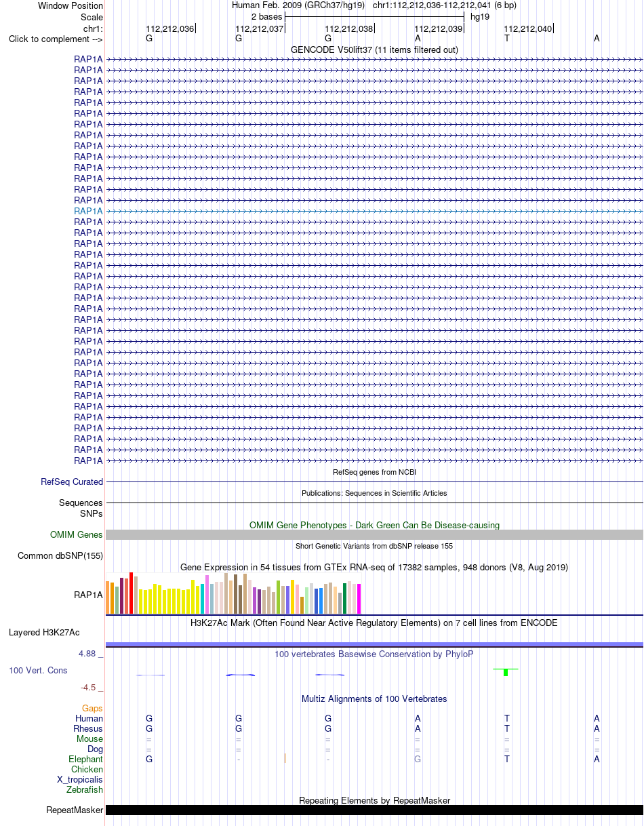
Task: Click the green PhyloP conservation peak
Action: pos(506,672)
